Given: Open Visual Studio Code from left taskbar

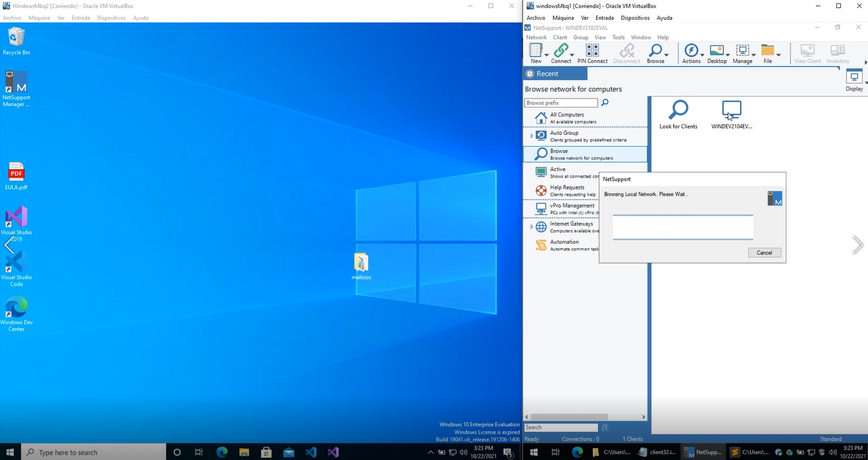Looking at the screenshot, I should tap(310, 452).
